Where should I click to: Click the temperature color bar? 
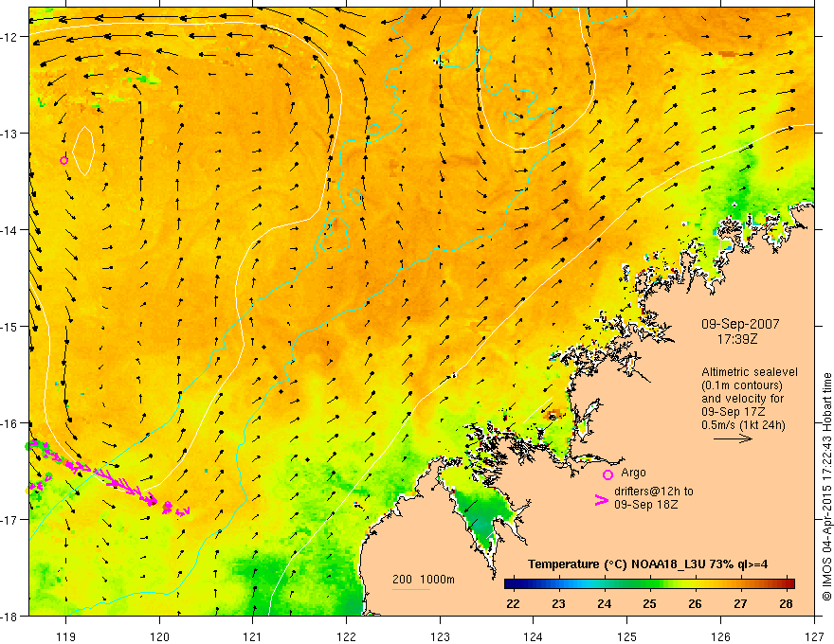649,584
